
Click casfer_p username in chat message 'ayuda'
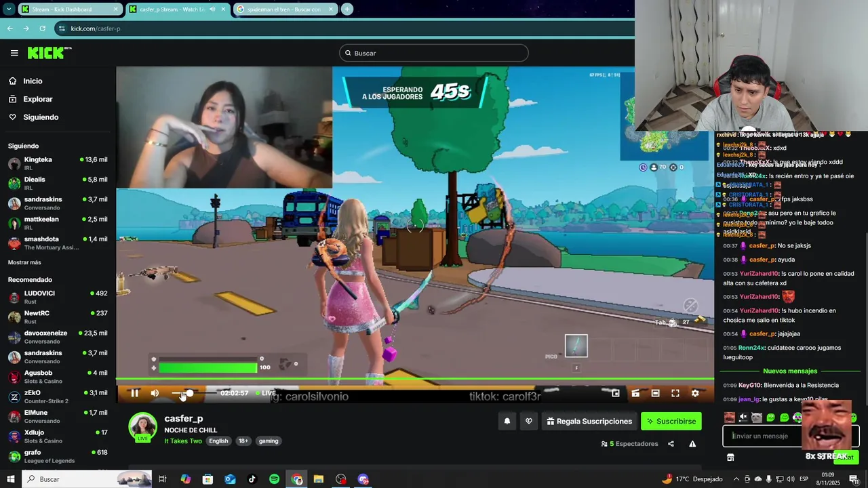click(762, 260)
